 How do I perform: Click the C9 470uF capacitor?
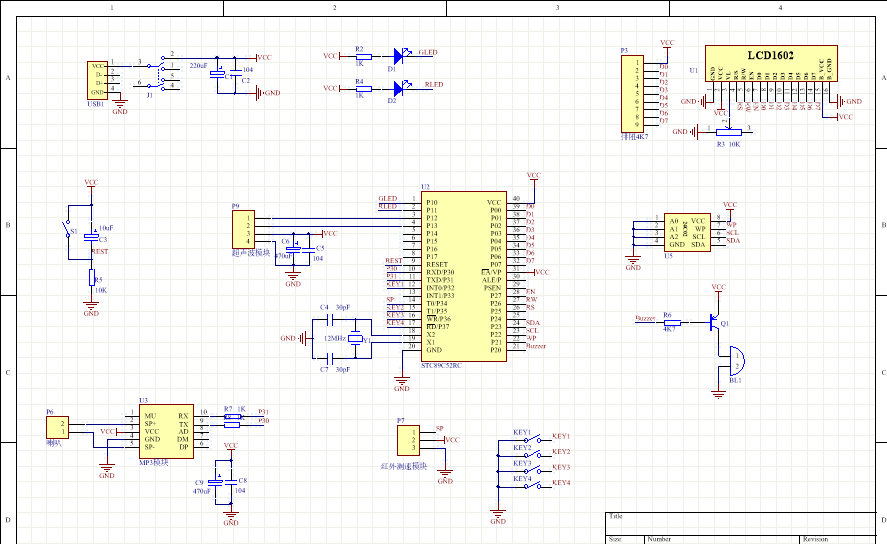(216, 482)
